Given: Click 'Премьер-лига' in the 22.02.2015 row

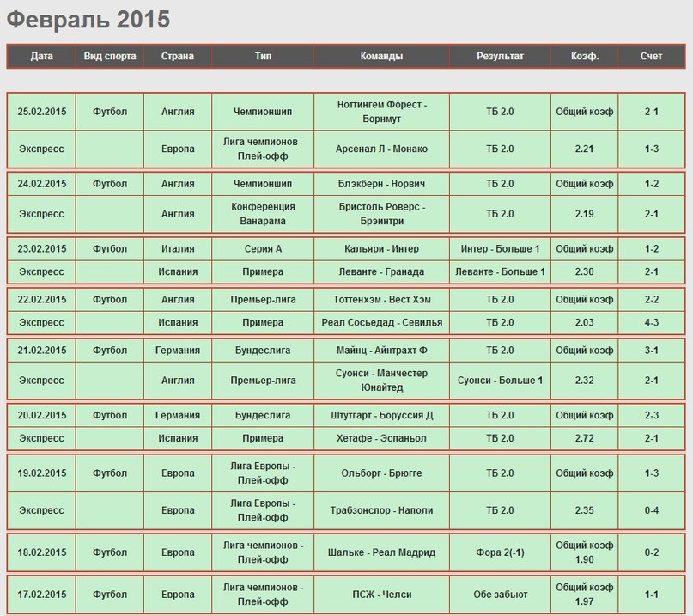Looking at the screenshot, I should pos(263,300).
